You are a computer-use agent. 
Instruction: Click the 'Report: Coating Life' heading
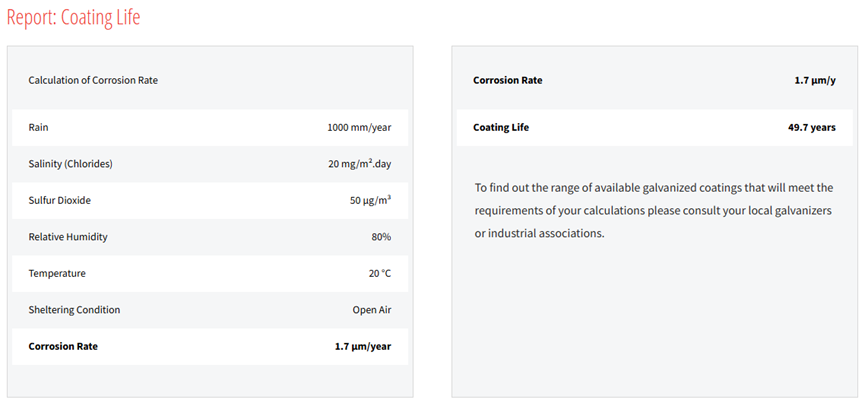click(x=73, y=18)
